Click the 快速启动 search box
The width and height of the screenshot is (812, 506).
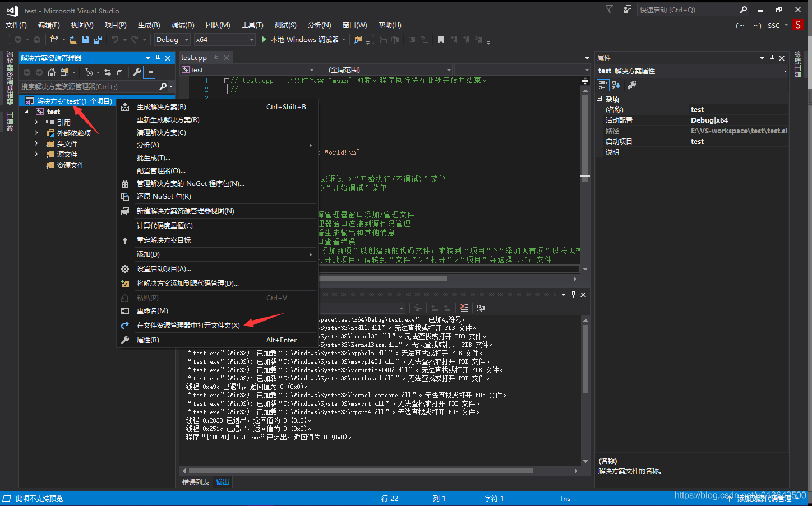click(688, 10)
